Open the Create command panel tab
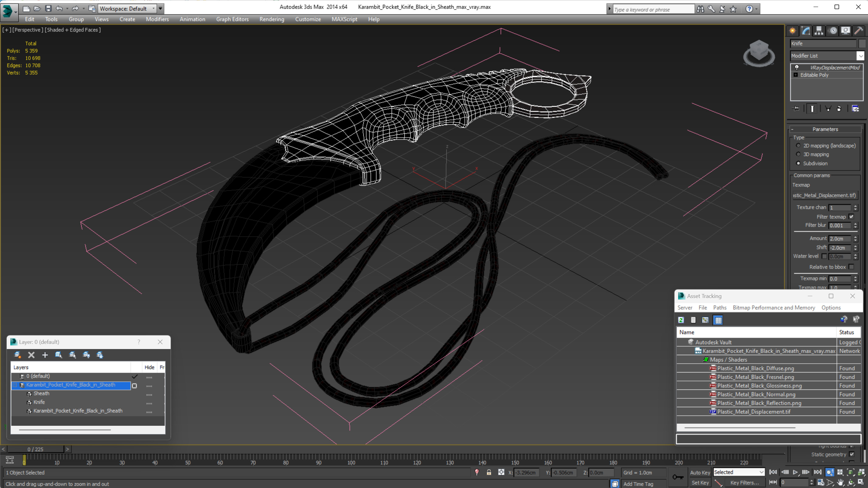 point(792,31)
